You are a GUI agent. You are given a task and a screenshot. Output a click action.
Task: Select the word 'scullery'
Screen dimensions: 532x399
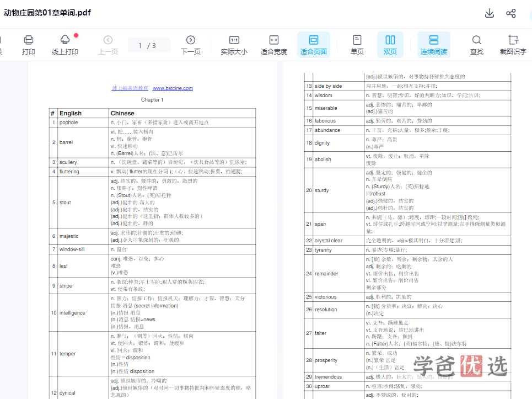(x=68, y=162)
